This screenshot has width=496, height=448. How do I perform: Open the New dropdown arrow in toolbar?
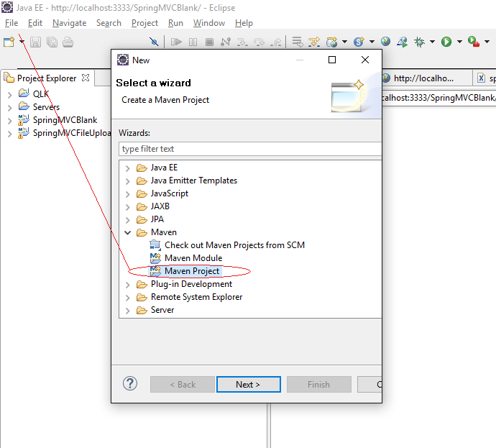click(x=22, y=42)
